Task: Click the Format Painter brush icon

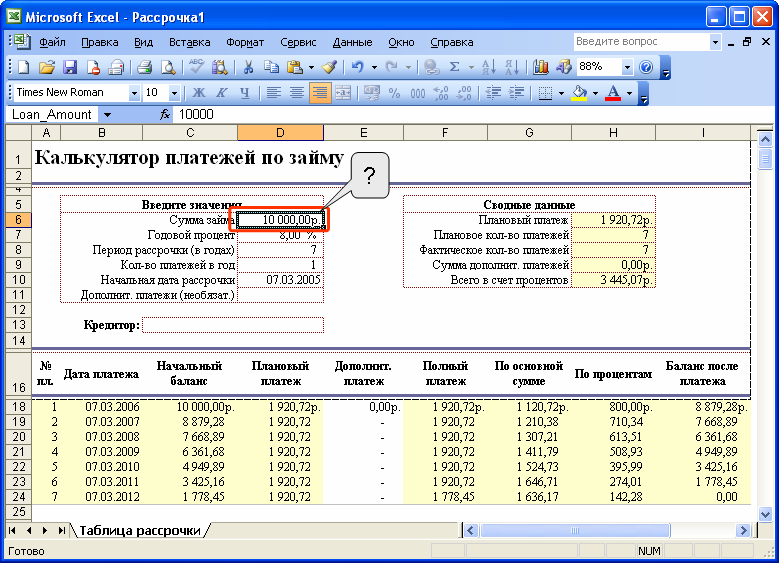Action: click(329, 67)
